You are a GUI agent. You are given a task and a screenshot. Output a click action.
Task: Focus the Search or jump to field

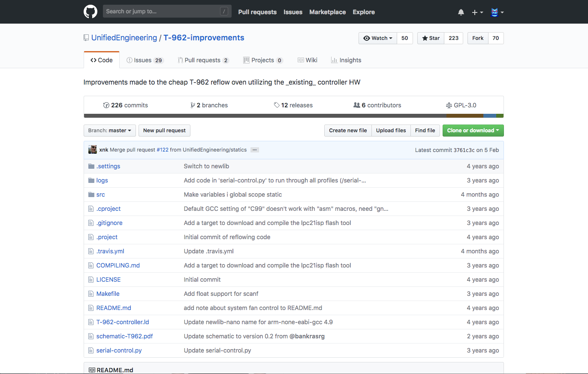point(167,12)
